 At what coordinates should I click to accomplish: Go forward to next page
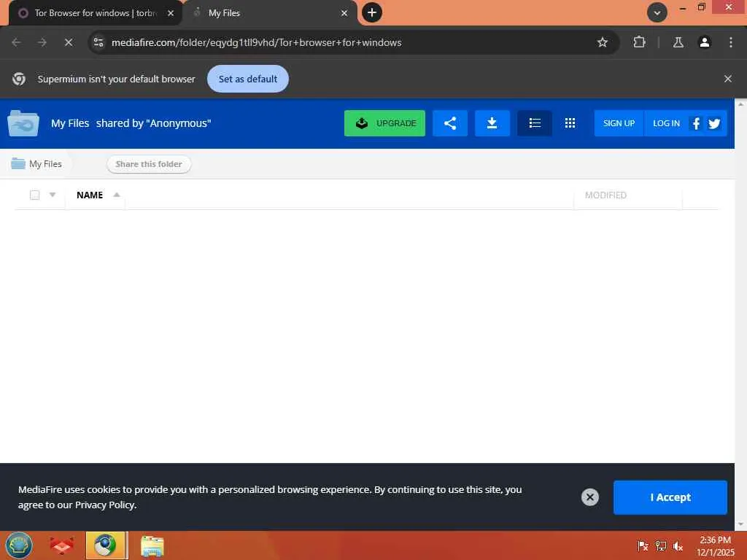point(42,42)
